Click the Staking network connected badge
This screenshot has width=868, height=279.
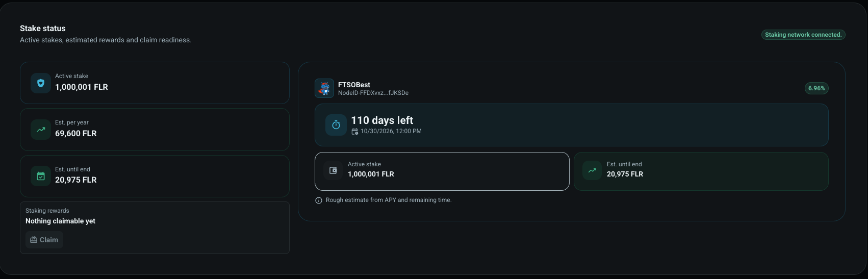pos(803,35)
